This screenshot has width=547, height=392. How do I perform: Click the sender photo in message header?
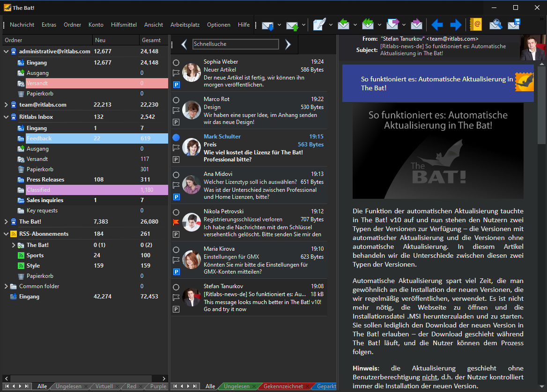click(x=532, y=48)
